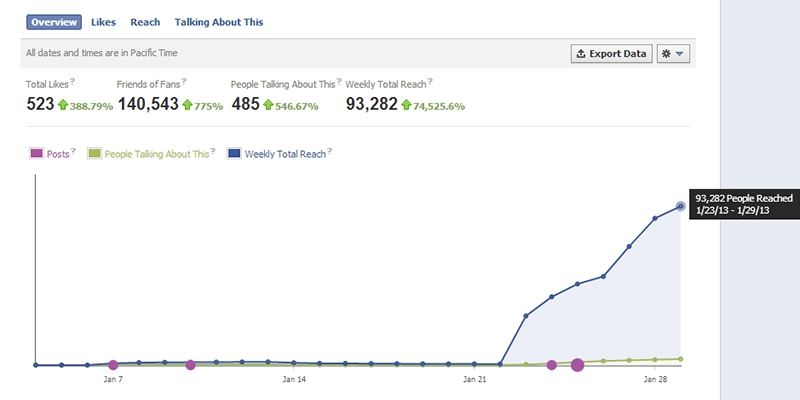Click help mark next to legend People Talking About This
This screenshot has height=400, width=800.
click(213, 151)
